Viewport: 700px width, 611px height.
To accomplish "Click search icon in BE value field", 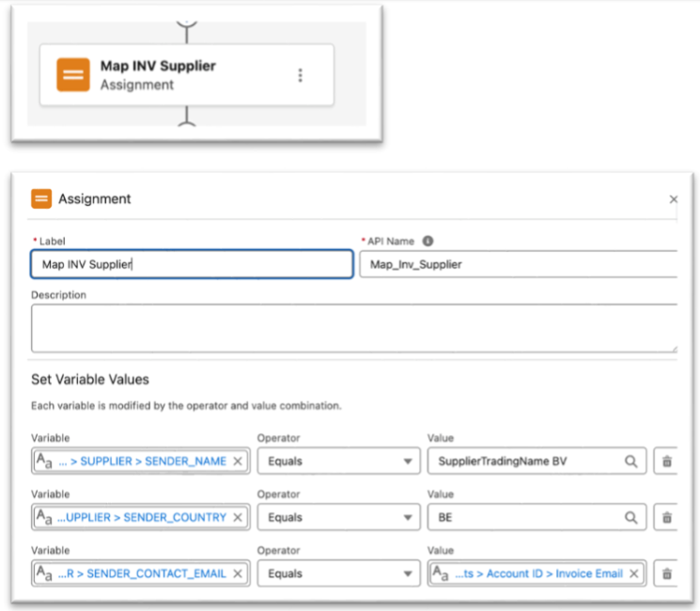I will [632, 517].
